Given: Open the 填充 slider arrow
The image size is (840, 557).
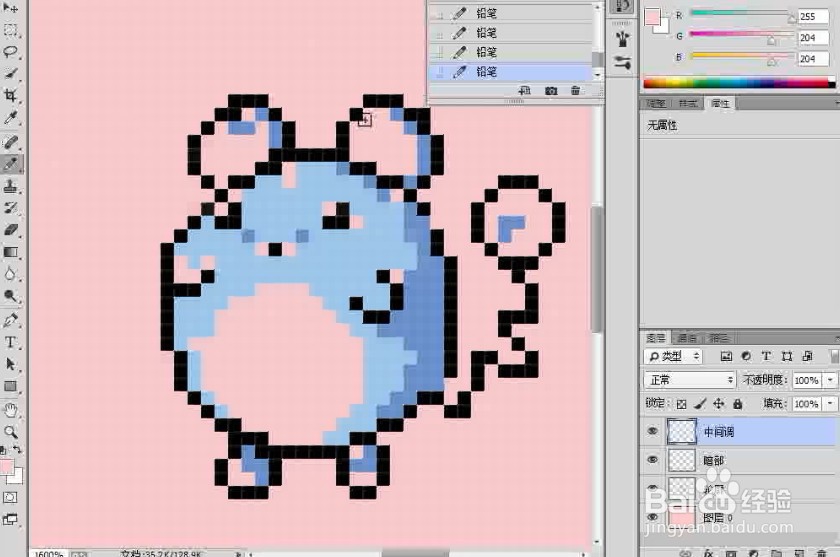Looking at the screenshot, I should [x=830, y=404].
